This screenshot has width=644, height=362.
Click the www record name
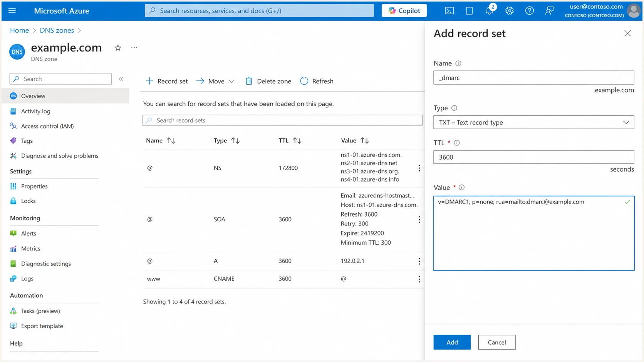coord(153,279)
